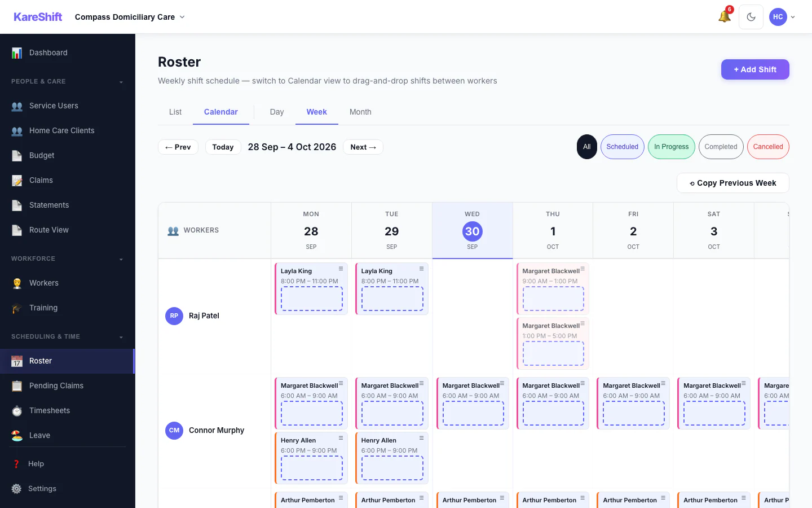Toggle dark mode moon icon

click(751, 17)
